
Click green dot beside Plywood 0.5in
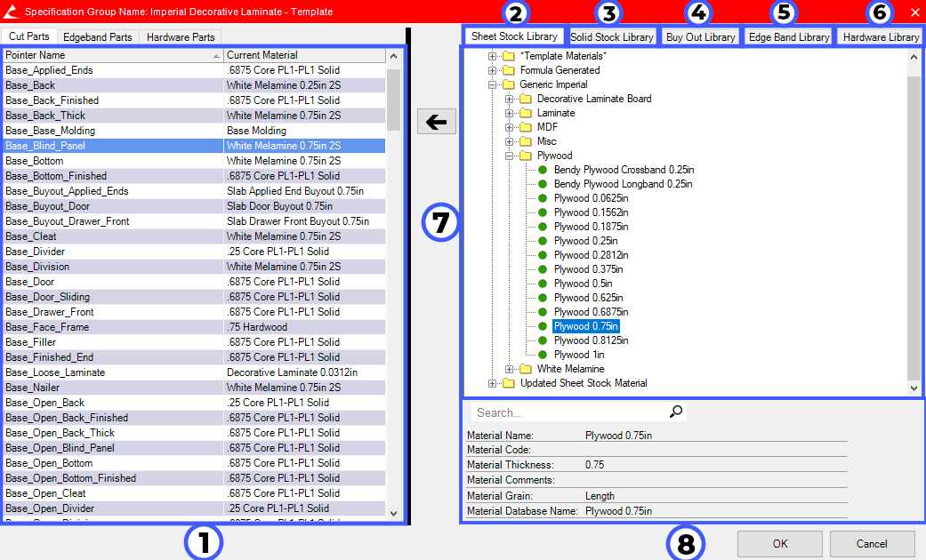pyautogui.click(x=543, y=284)
